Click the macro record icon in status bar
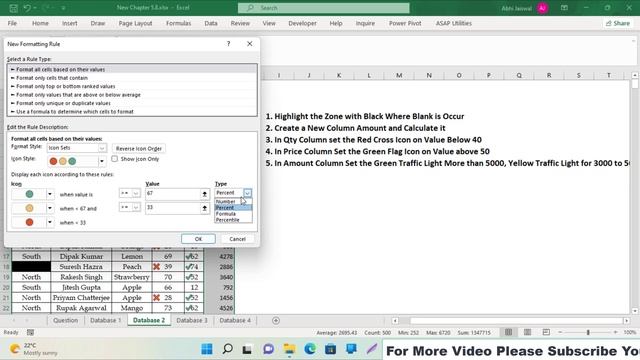This screenshot has height=360, width=640. [x=30, y=332]
